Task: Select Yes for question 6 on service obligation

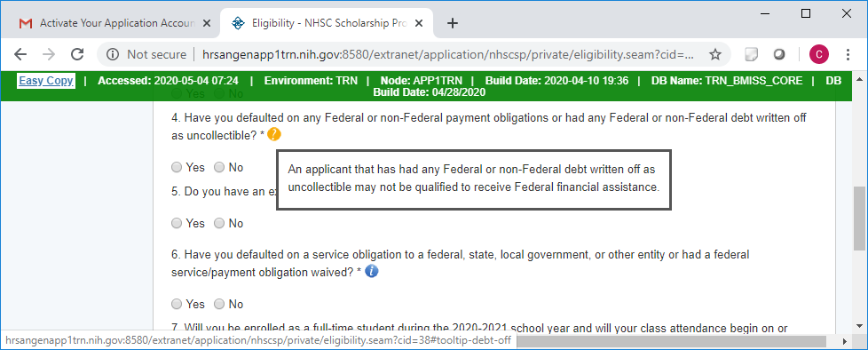Action: [177, 304]
